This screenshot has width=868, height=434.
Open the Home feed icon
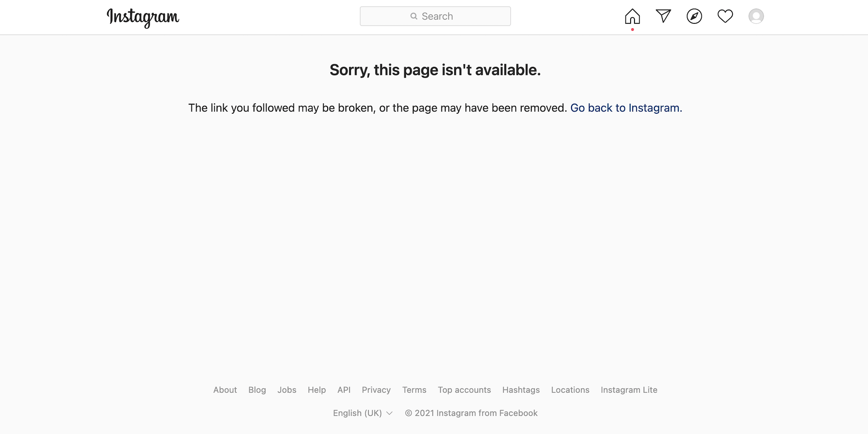coord(632,16)
